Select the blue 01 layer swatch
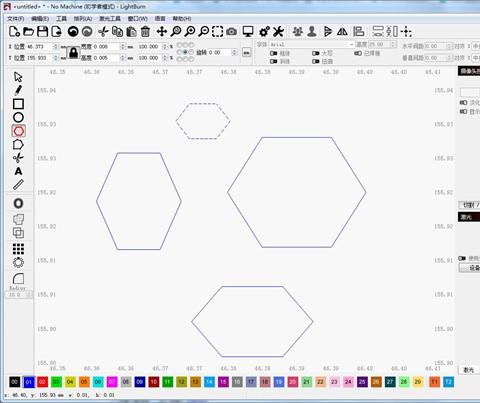480x403 pixels. coord(29,382)
